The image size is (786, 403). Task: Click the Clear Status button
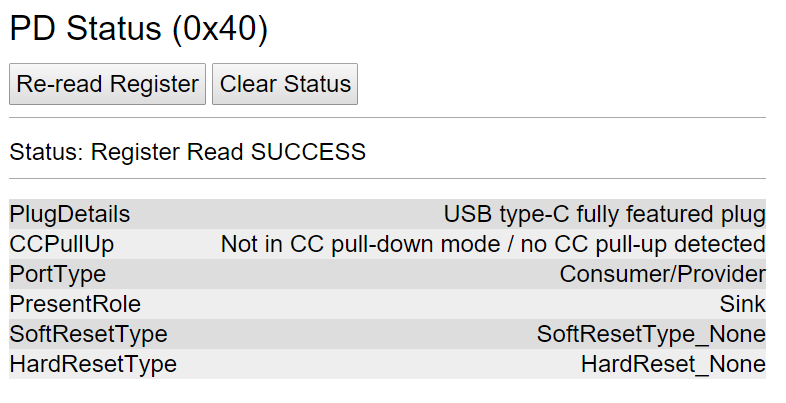tap(285, 84)
